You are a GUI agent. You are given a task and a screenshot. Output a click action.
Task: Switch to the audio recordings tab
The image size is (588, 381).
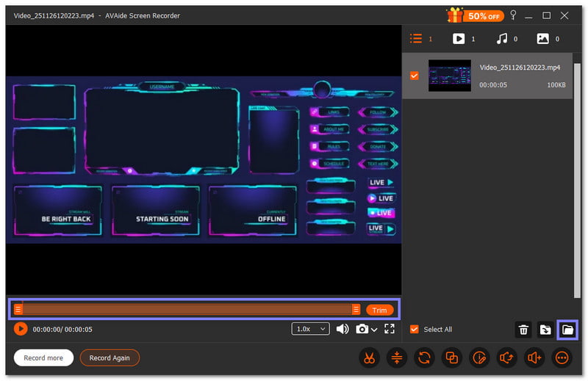[x=501, y=39]
